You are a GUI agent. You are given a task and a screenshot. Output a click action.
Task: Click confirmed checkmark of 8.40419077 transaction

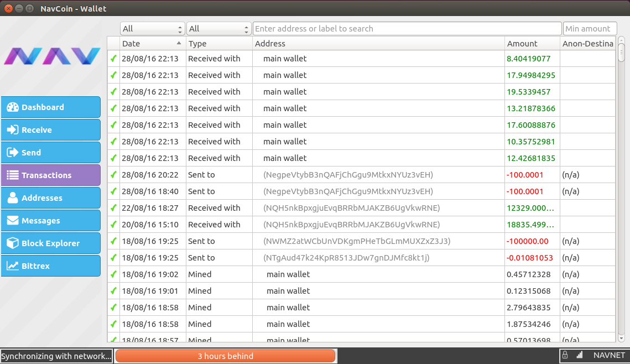(x=114, y=59)
